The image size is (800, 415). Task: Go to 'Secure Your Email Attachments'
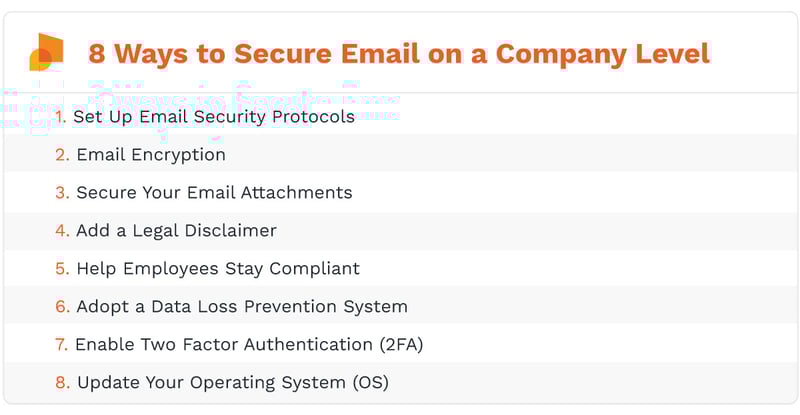[214, 192]
